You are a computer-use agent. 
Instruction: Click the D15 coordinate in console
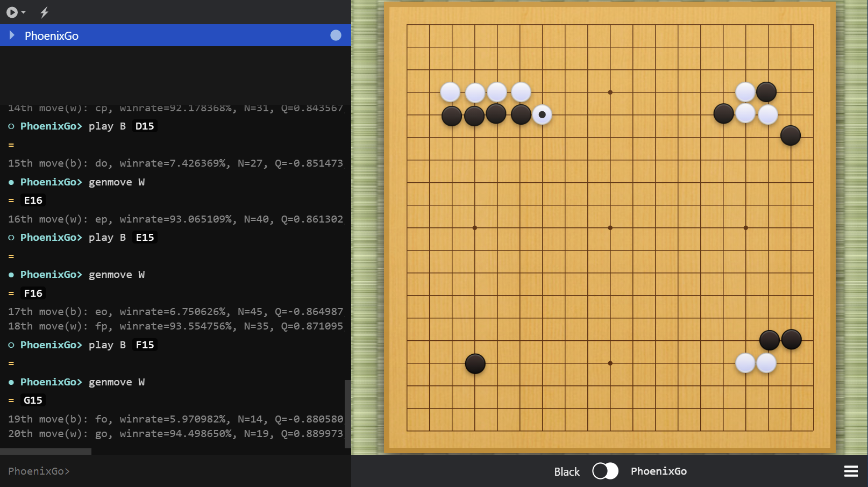145,126
